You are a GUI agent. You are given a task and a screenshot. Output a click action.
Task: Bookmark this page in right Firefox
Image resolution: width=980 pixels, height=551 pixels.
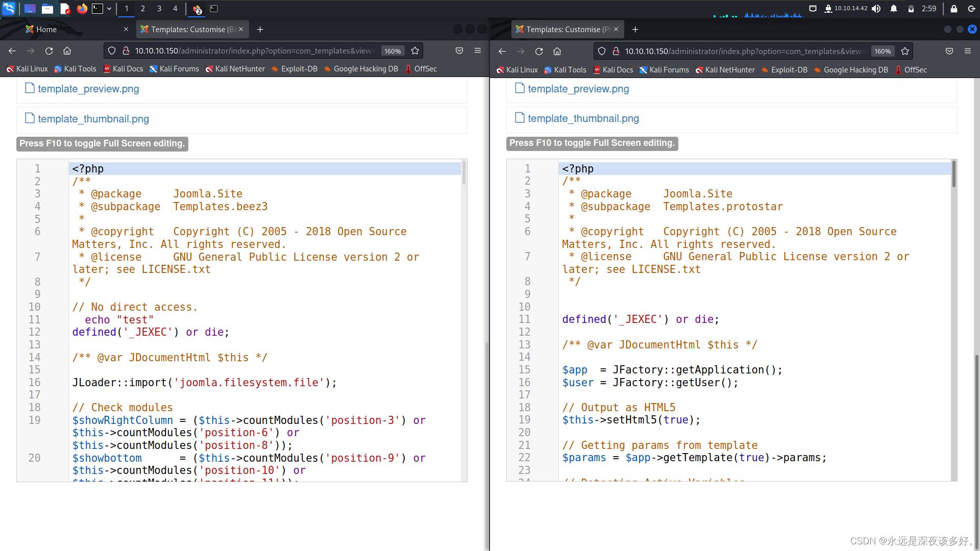coord(905,52)
